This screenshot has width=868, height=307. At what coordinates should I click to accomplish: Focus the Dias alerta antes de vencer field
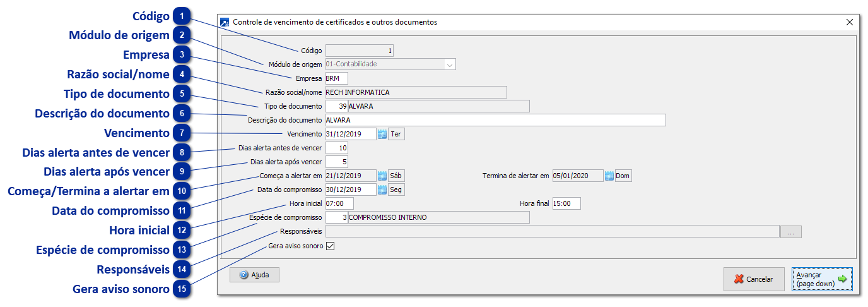click(336, 148)
